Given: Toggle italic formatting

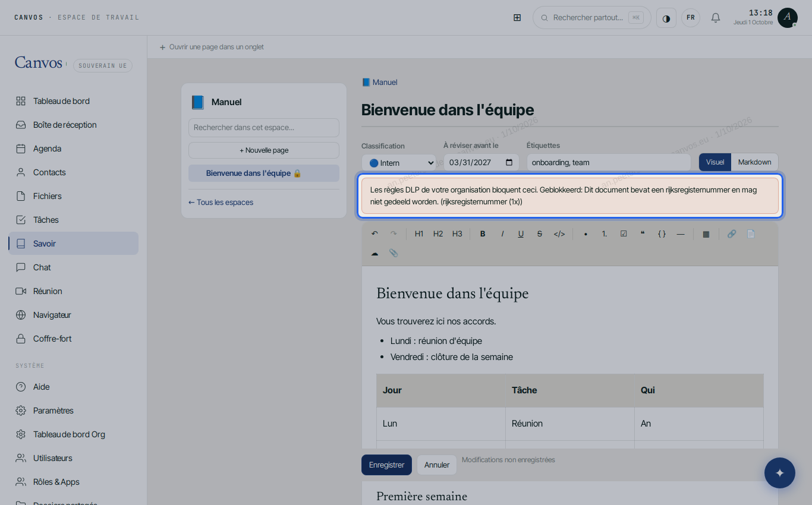Looking at the screenshot, I should click(x=502, y=233).
